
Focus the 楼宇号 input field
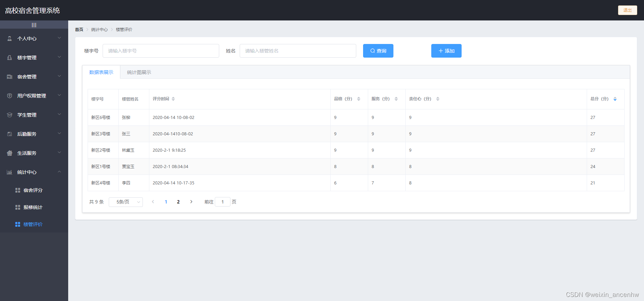pos(161,51)
